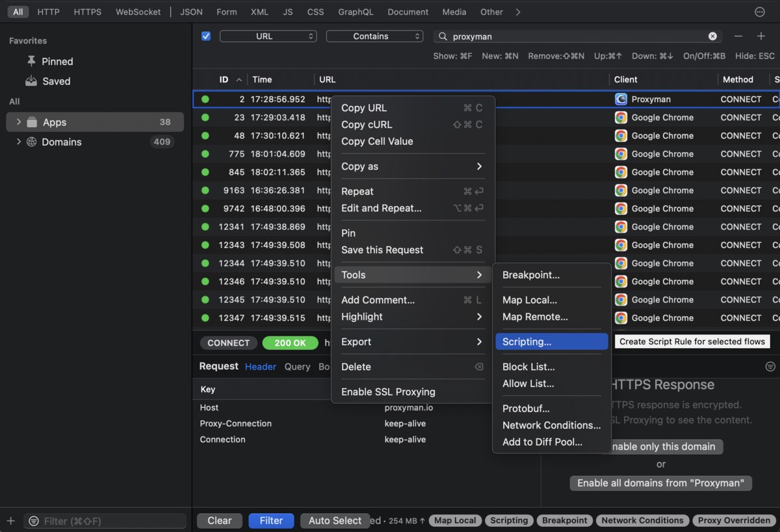Toggle the Scripting status pill in the bottom bar
The image size is (780, 532).
[x=509, y=520]
